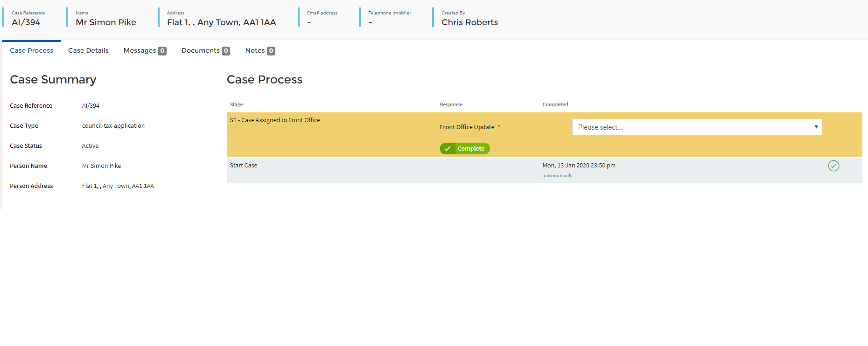Switch to the Case Details tab
The height and width of the screenshot is (346, 868).
[88, 50]
